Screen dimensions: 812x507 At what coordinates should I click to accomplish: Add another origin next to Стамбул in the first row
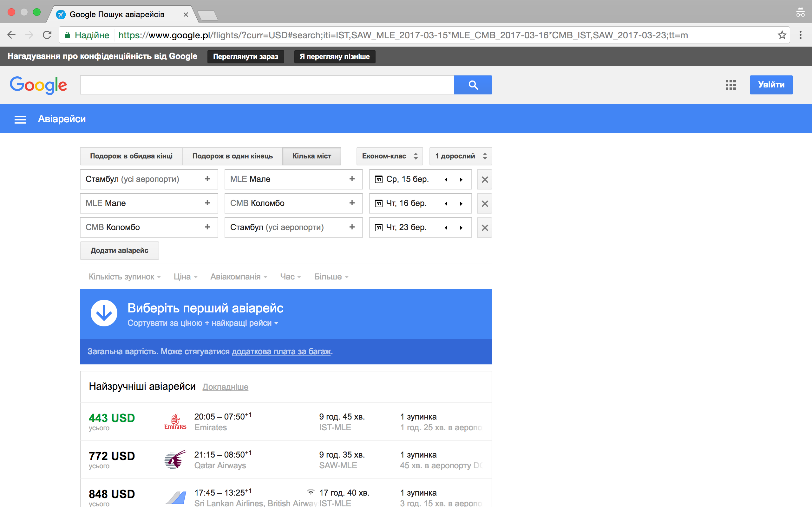(207, 179)
